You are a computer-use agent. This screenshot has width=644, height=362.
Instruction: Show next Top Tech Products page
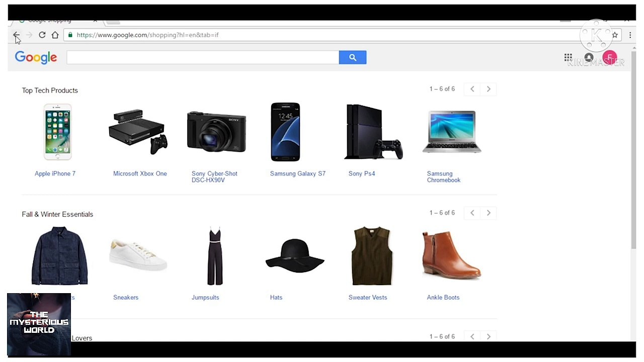[489, 89]
